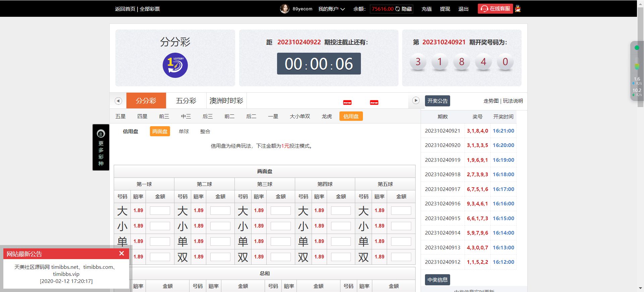Click the 分分彩 lottery logo

[175, 65]
